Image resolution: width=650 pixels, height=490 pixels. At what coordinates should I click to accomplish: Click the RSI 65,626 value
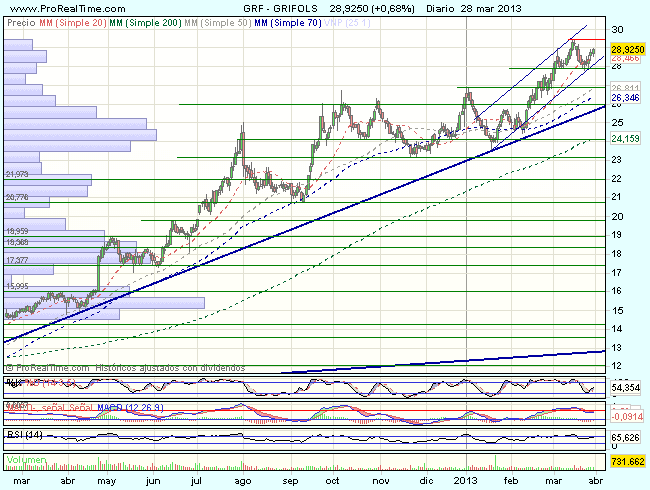coord(626,437)
